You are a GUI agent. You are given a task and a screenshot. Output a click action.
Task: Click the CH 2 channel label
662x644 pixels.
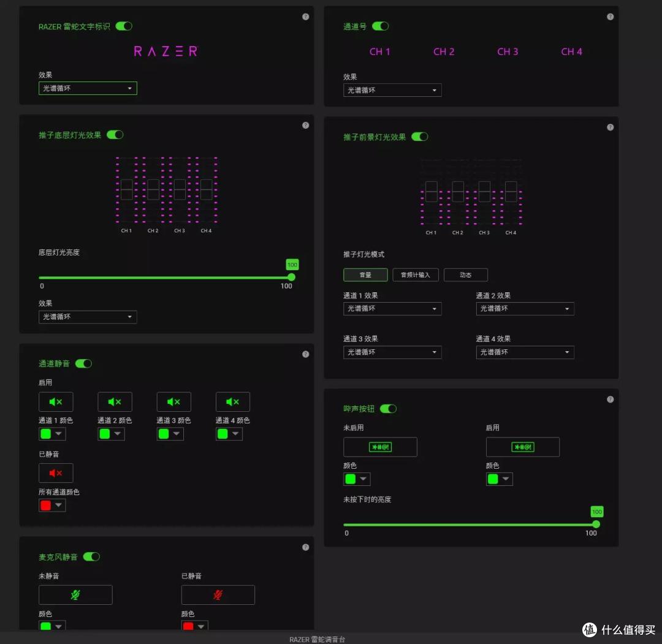point(444,51)
